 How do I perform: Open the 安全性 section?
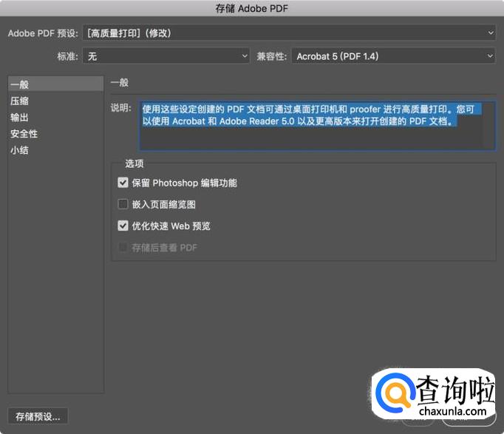click(x=55, y=134)
